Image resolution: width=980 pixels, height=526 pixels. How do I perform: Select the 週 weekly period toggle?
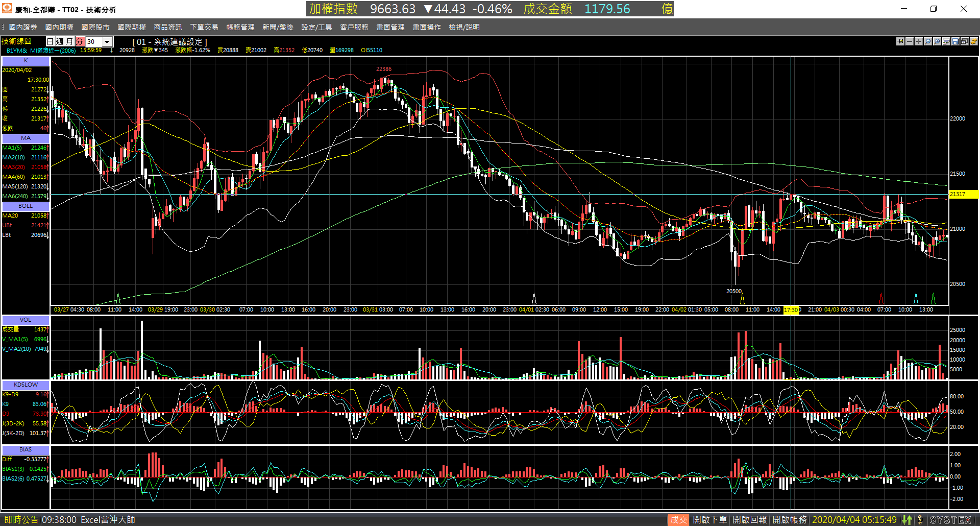pyautogui.click(x=60, y=41)
